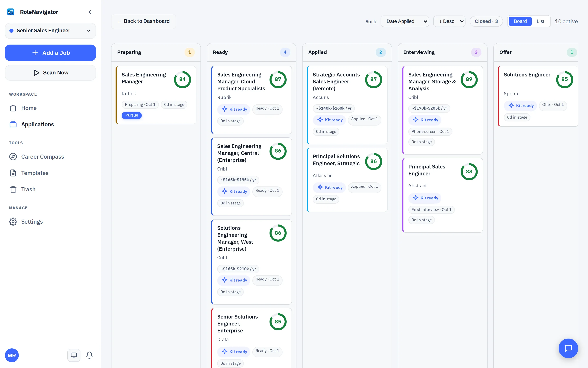Open the Date Applied sort dropdown

pos(404,21)
